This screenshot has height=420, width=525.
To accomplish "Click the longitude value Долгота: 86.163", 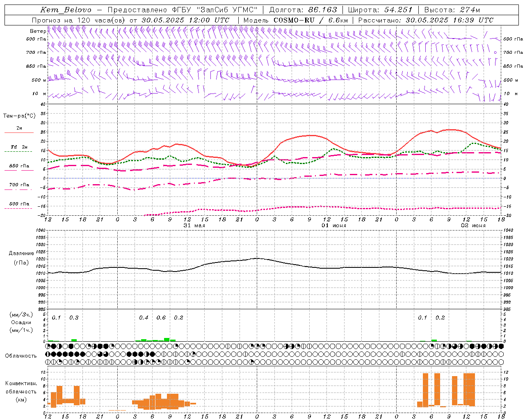I will pyautogui.click(x=303, y=10).
